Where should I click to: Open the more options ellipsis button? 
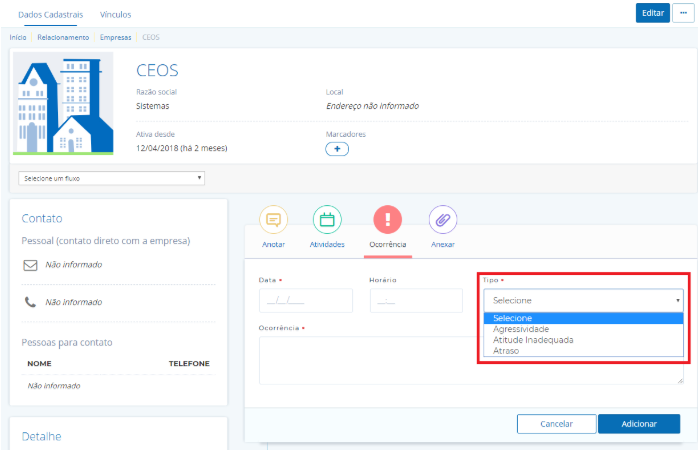(683, 13)
